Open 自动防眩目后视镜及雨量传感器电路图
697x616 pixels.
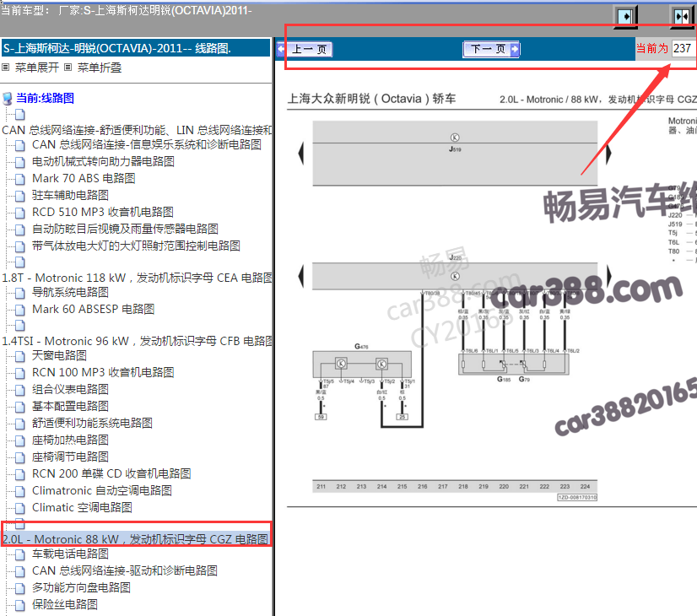(125, 229)
